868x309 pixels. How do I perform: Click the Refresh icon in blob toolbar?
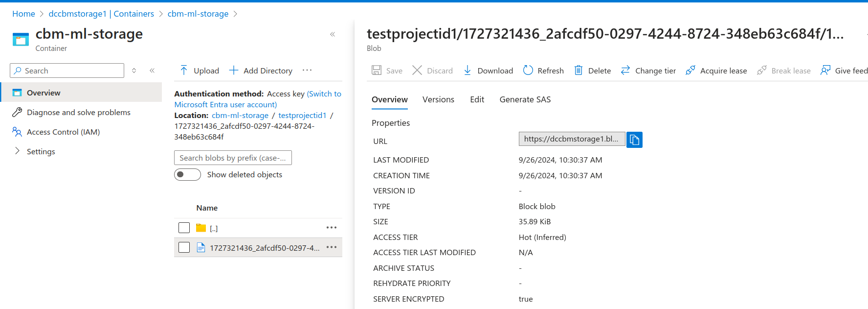tap(528, 71)
